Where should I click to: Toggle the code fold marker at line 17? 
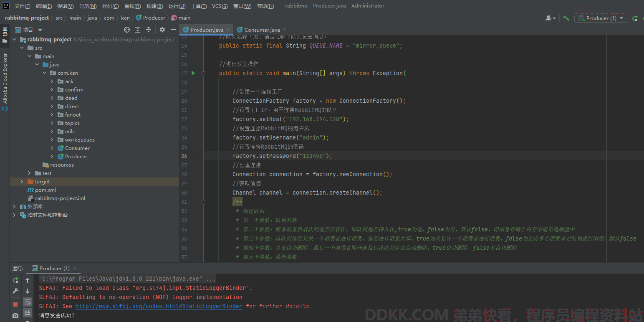tap(203, 73)
